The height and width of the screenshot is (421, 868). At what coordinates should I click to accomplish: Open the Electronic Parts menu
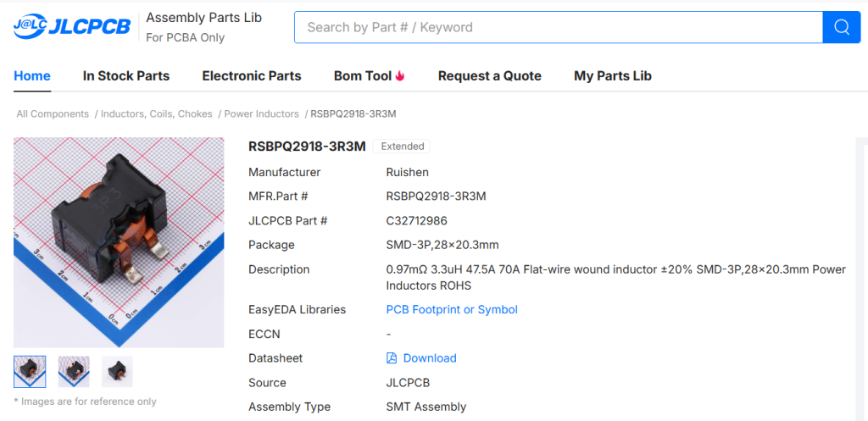[x=252, y=76]
